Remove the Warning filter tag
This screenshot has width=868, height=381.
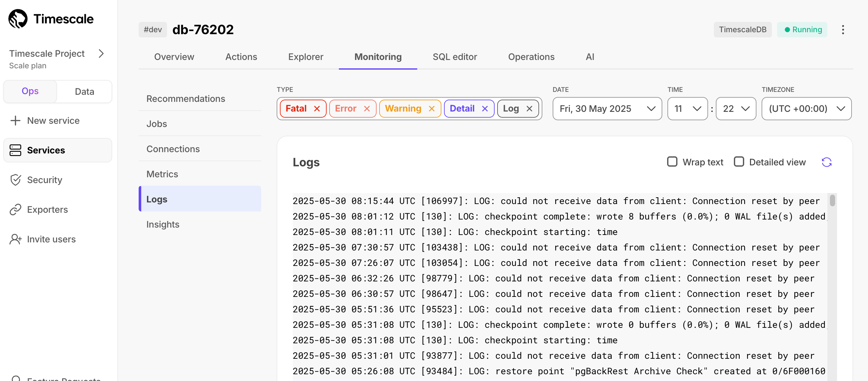(432, 109)
